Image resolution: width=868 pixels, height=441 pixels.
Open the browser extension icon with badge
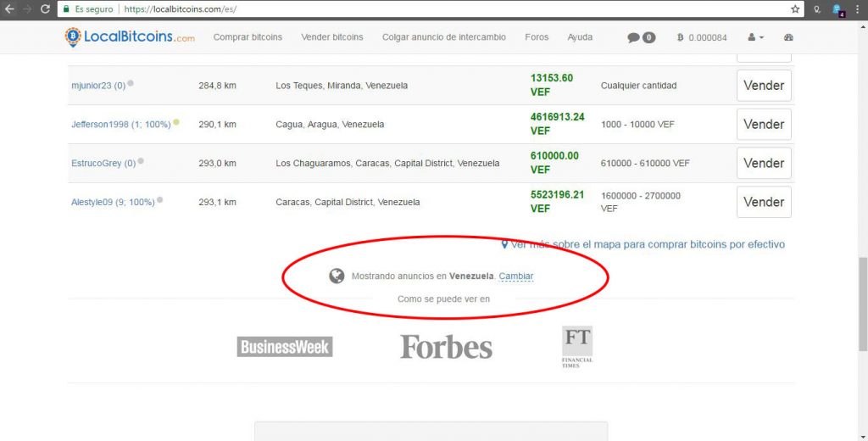pos(838,10)
